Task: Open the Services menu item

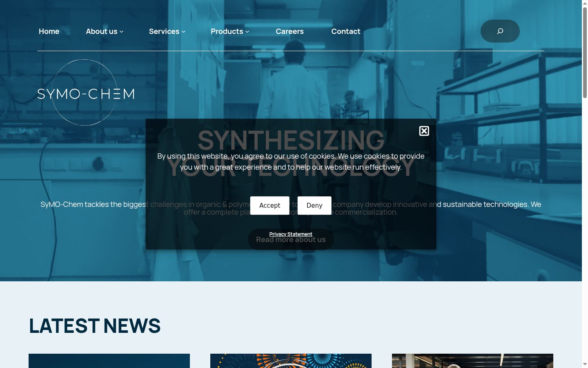Action: click(164, 31)
